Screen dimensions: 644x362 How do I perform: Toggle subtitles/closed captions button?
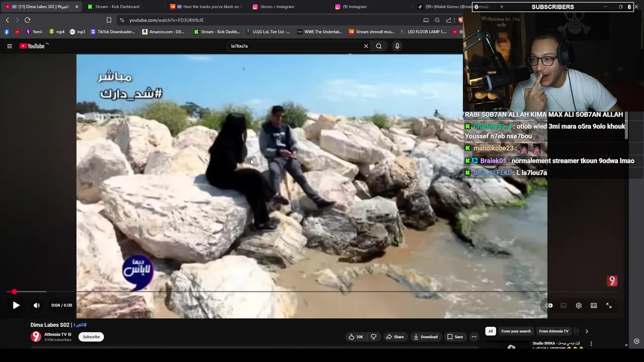[563, 306]
